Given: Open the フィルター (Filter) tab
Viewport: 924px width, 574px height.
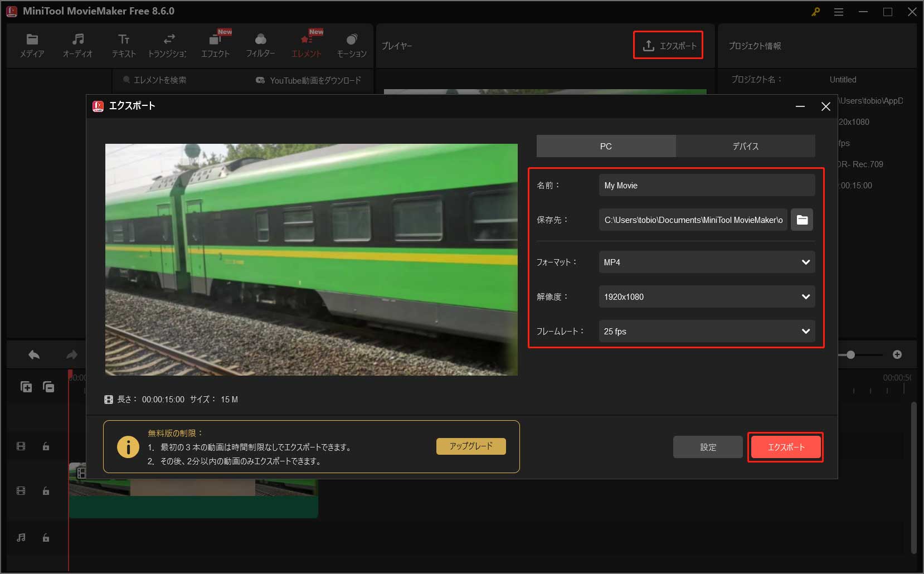Looking at the screenshot, I should 260,46.
